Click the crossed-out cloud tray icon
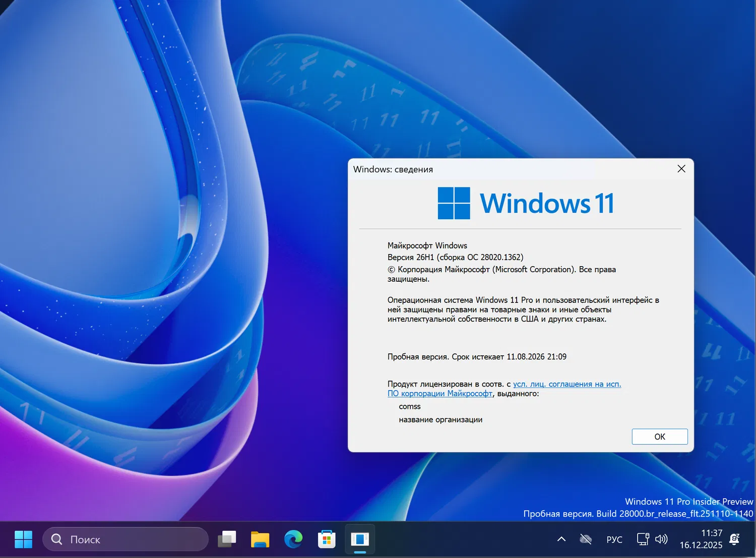The image size is (756, 558). 586,539
